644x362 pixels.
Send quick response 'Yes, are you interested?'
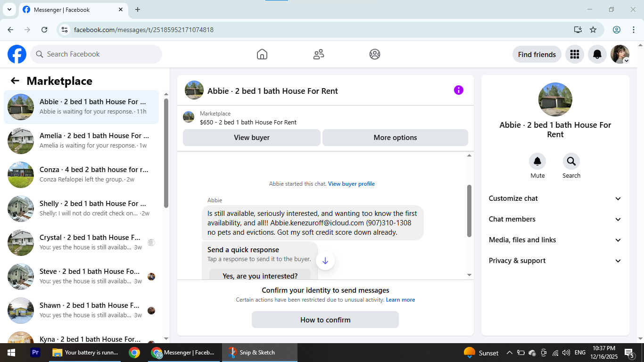click(260, 274)
